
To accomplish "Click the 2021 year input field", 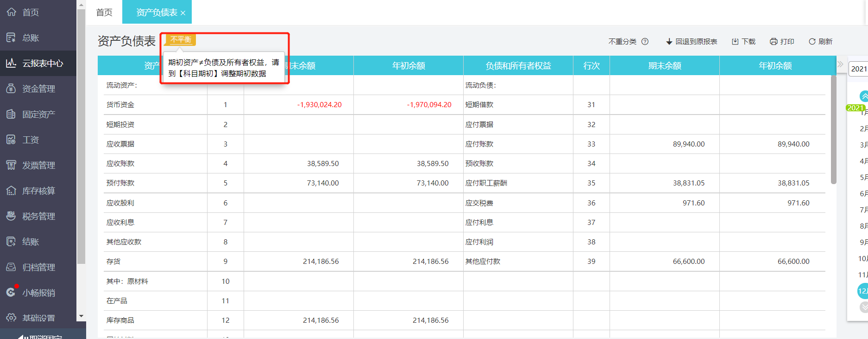I will (858, 69).
